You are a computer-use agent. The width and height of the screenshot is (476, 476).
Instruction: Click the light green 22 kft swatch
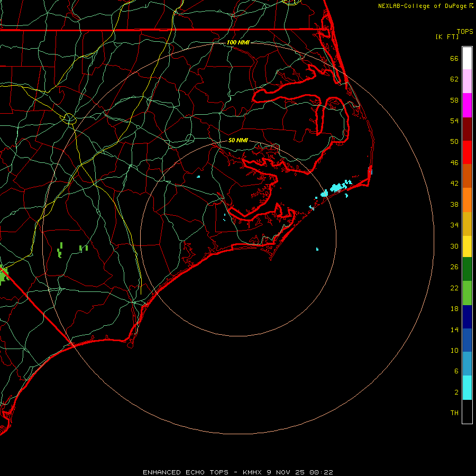(x=467, y=293)
